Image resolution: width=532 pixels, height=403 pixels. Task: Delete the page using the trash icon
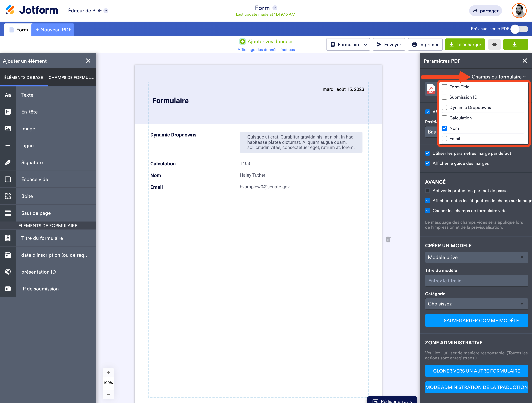[388, 239]
